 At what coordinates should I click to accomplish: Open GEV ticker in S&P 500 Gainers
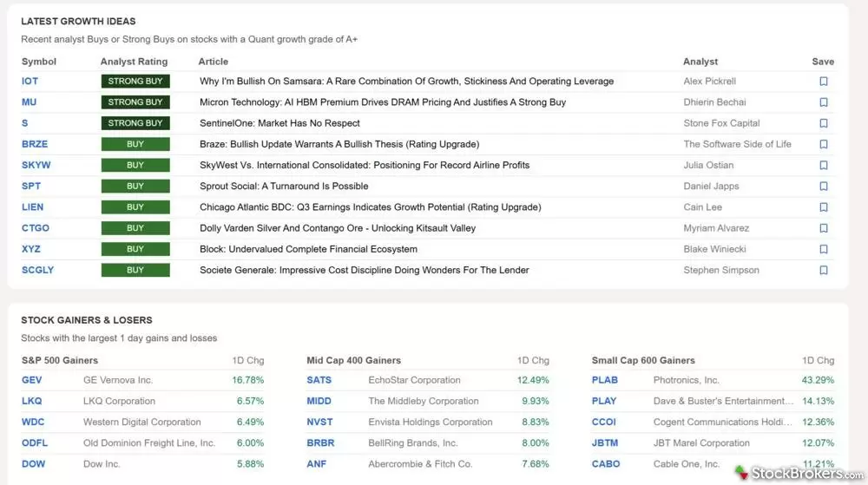coord(34,380)
